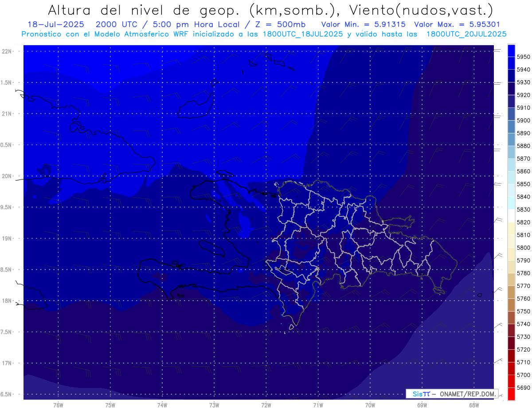This screenshot has width=532, height=411.
Task: Click the '5900' colorbar value
Action: [x=524, y=121]
